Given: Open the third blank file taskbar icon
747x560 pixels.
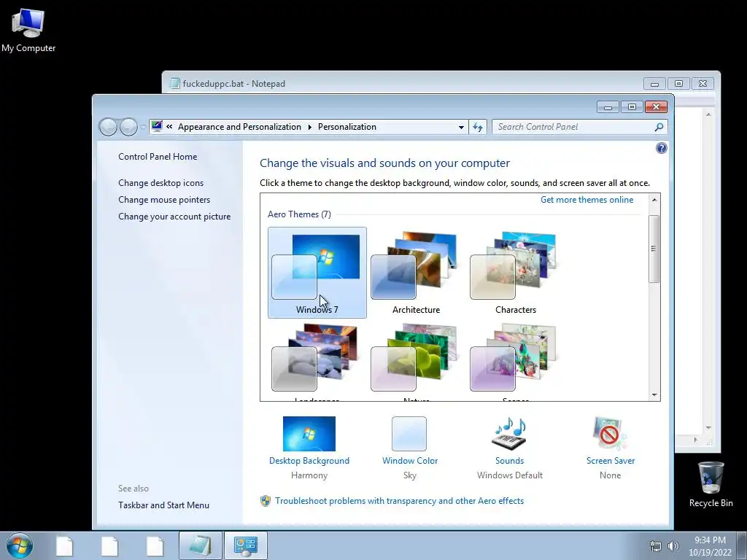Looking at the screenshot, I should pyautogui.click(x=155, y=545).
